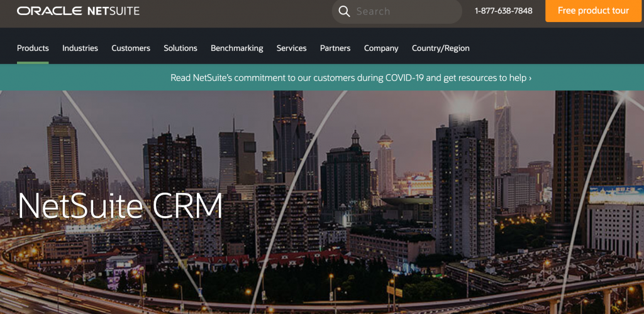Click the Oracle NetSuite logo
Screen dimensions: 644x314
click(78, 11)
